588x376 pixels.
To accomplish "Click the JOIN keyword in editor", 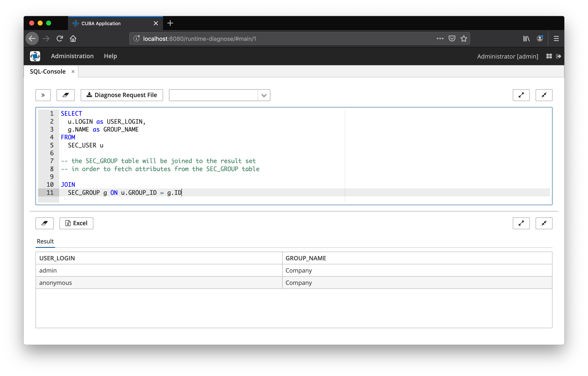I will pos(68,185).
